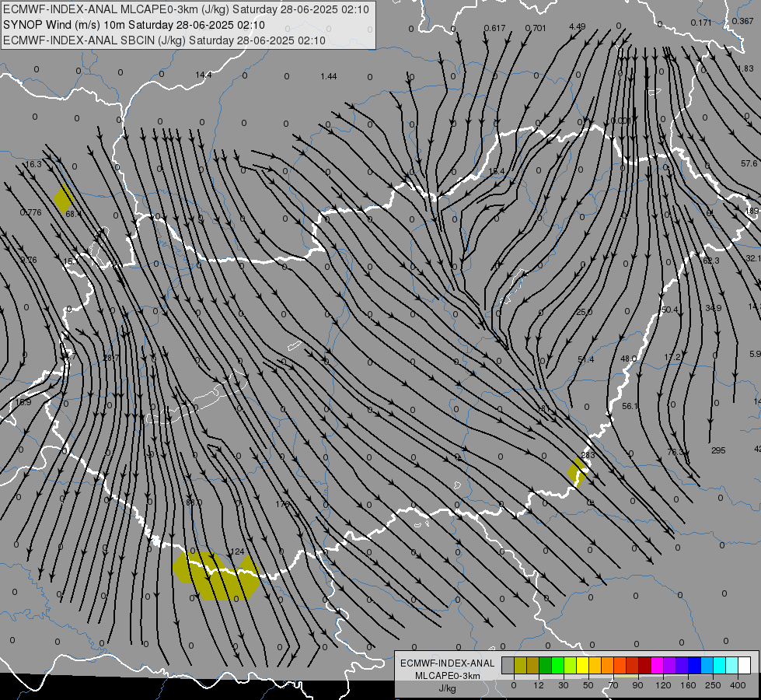
Task: Click the map value 34.9
Action: [x=714, y=308]
